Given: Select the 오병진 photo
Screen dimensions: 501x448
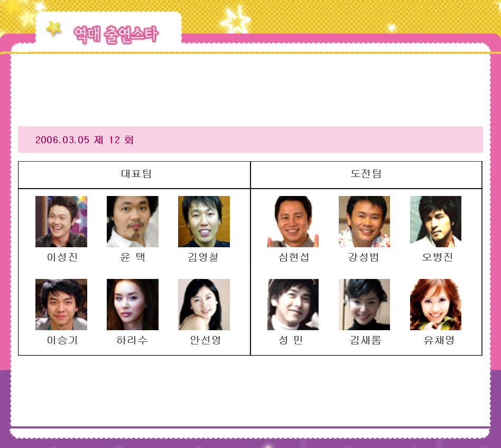Looking at the screenshot, I should click(x=435, y=221).
